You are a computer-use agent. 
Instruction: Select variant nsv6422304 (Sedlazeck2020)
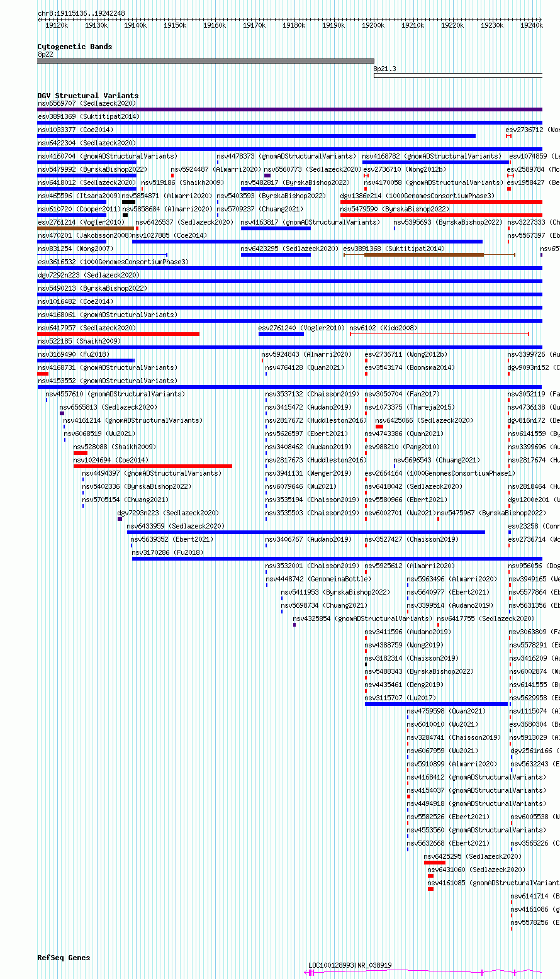coord(87,143)
